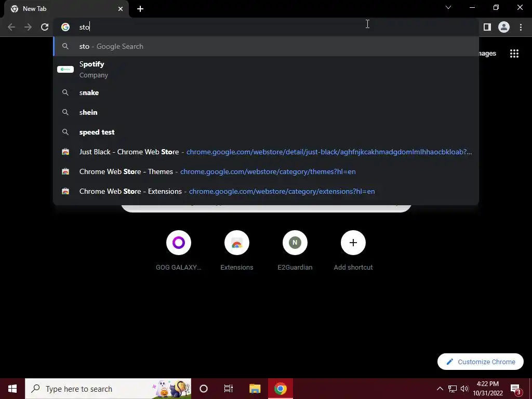This screenshot has height=399, width=532.
Task: Click the Spotify logo thumbnail
Action: pos(65,69)
